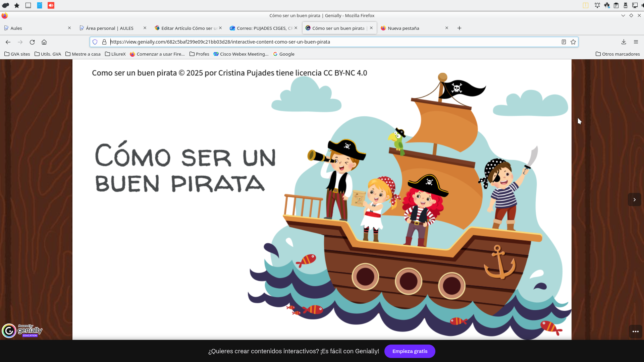Open the Firefox application menu
Viewport: 644px width, 362px height.
click(636, 42)
